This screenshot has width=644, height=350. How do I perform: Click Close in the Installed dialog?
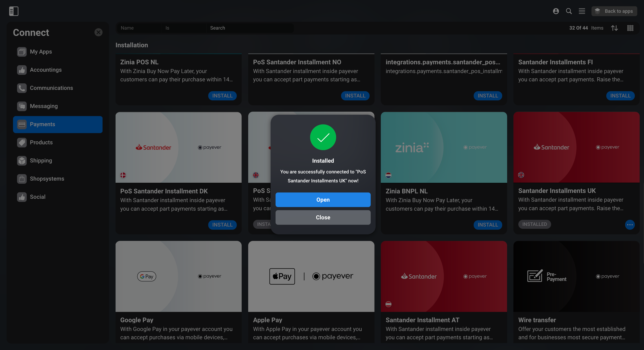(x=323, y=217)
